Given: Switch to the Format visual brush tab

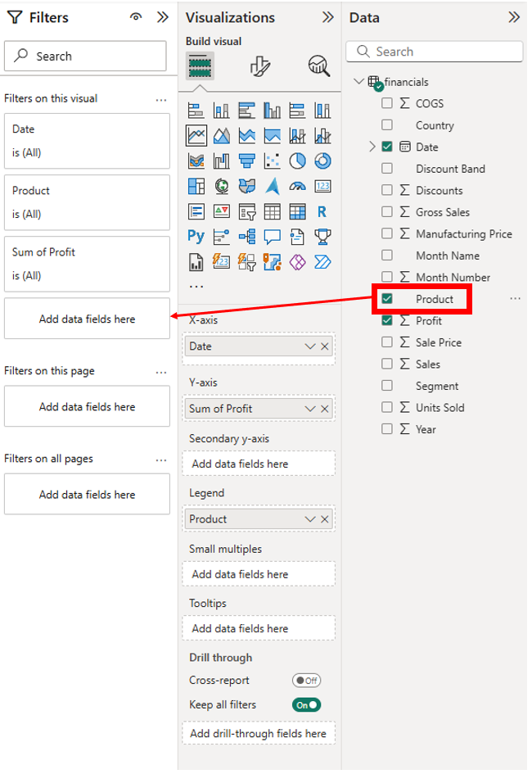Looking at the screenshot, I should [x=259, y=66].
